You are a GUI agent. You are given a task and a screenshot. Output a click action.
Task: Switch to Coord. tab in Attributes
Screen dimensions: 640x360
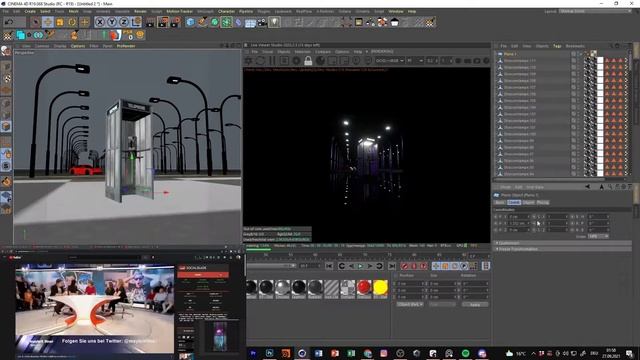pyautogui.click(x=514, y=202)
